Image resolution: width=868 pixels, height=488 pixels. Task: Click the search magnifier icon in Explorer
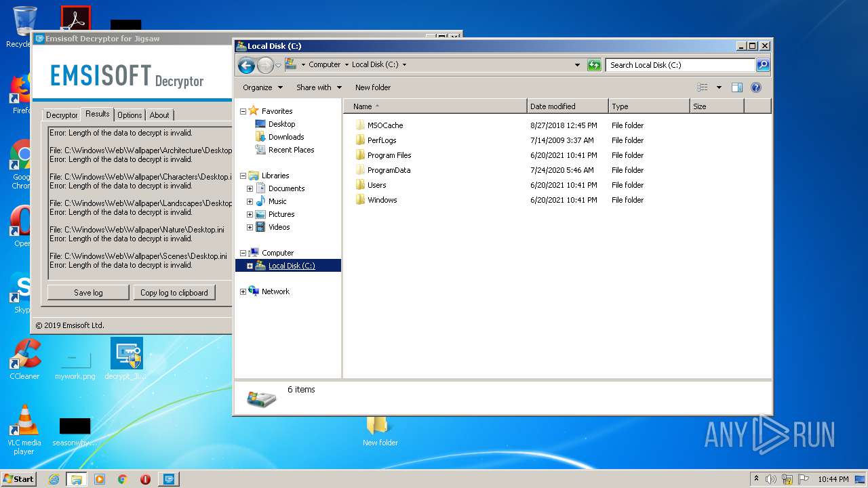763,65
